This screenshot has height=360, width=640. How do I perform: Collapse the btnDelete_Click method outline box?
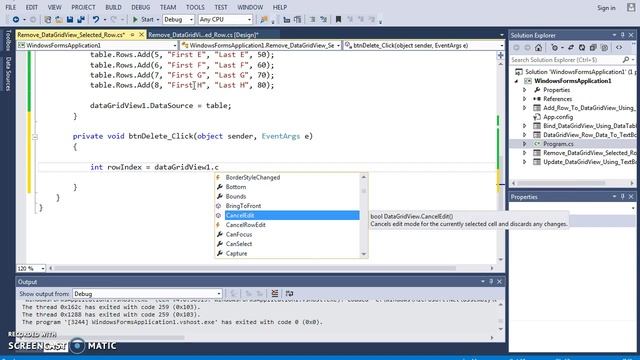point(35,137)
